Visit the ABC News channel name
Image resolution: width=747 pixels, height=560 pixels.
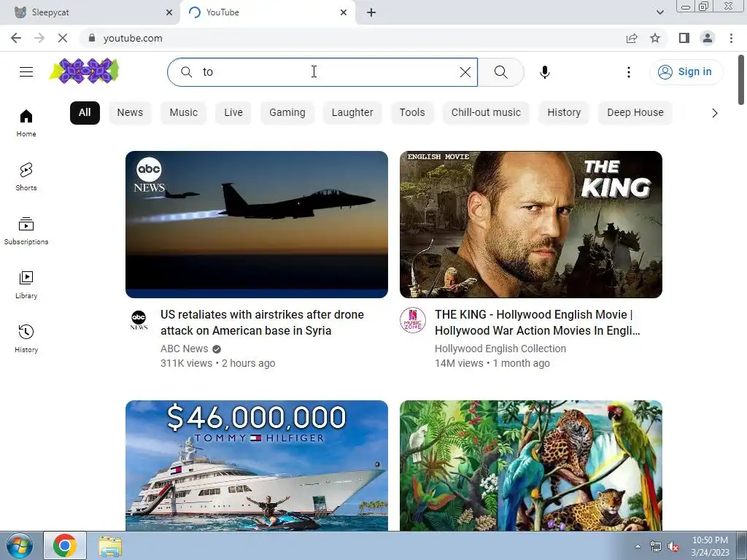185,349
